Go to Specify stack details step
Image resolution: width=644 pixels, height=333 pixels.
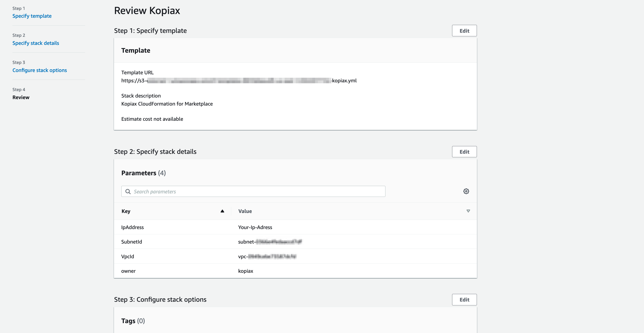point(36,43)
